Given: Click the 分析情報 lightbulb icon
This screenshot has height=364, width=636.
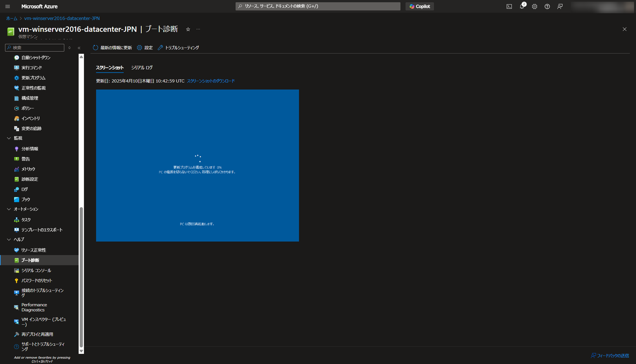Looking at the screenshot, I should coord(17,149).
